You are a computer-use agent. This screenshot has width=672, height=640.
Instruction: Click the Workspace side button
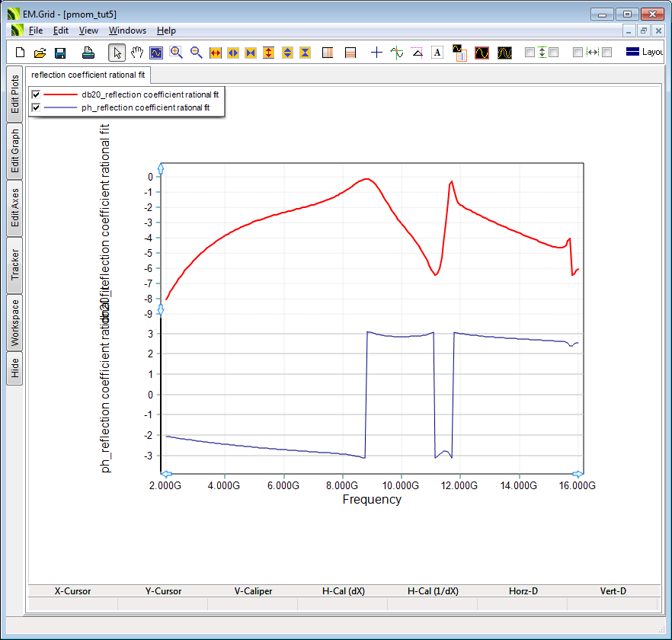(x=15, y=322)
